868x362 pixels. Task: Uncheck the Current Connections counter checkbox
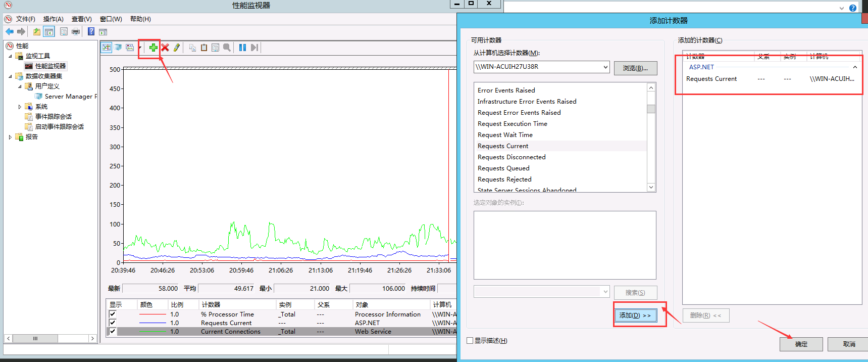(113, 332)
